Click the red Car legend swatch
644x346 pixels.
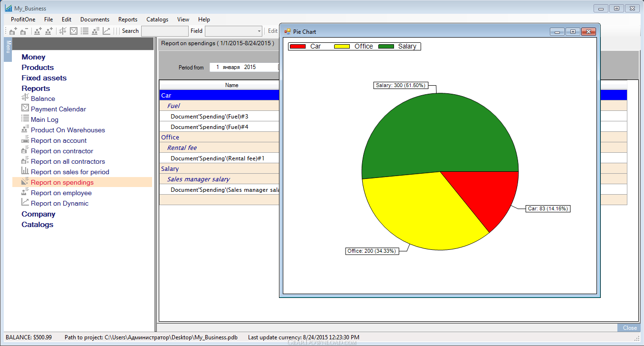[298, 47]
